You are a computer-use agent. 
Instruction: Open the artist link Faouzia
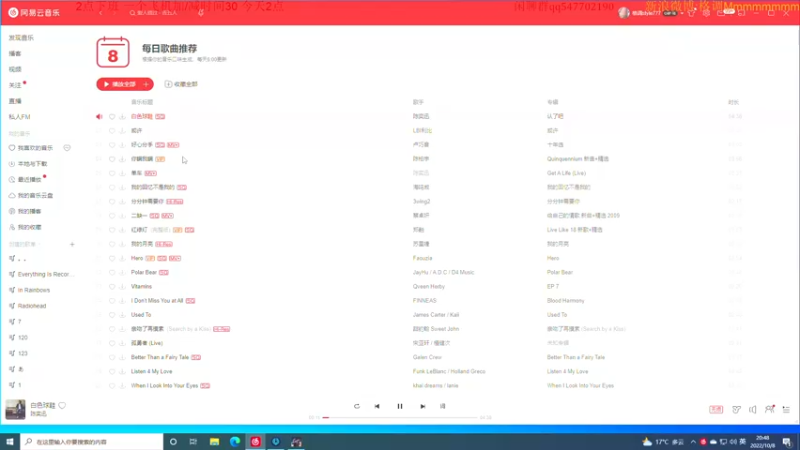(x=422, y=258)
